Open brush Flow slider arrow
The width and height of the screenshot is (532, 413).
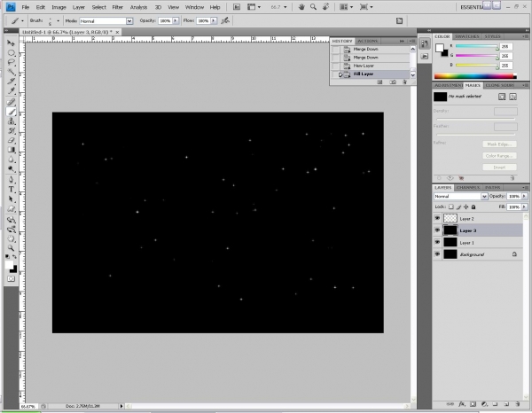coord(214,20)
